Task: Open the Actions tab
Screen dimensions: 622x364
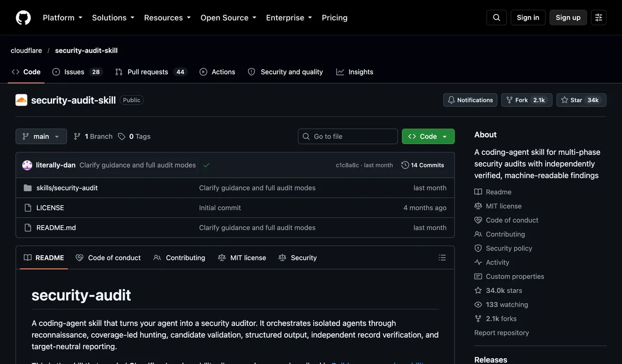Action: click(x=218, y=72)
